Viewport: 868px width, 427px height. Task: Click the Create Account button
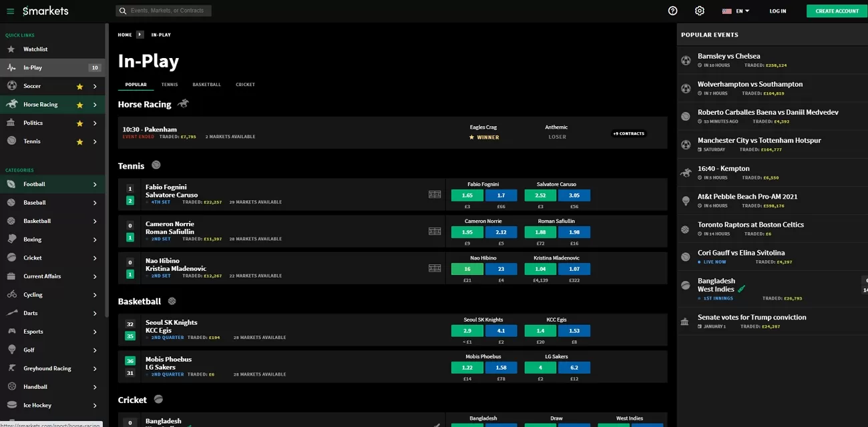pyautogui.click(x=837, y=11)
